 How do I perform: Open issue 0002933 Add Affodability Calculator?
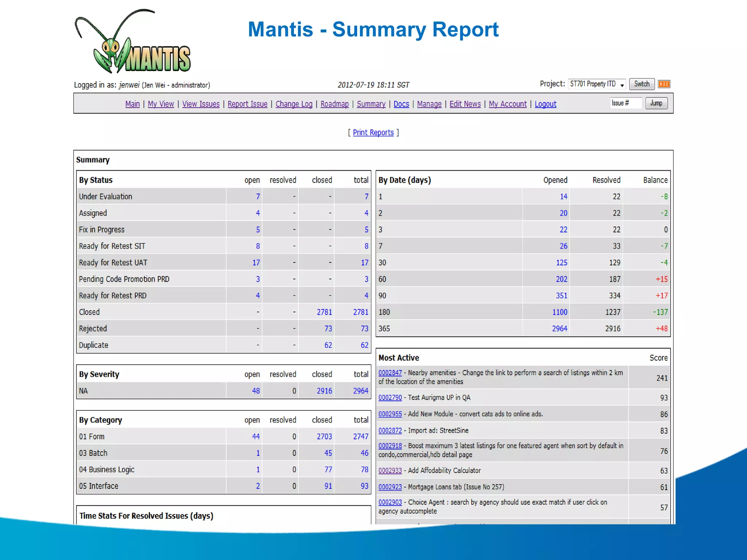[390, 470]
